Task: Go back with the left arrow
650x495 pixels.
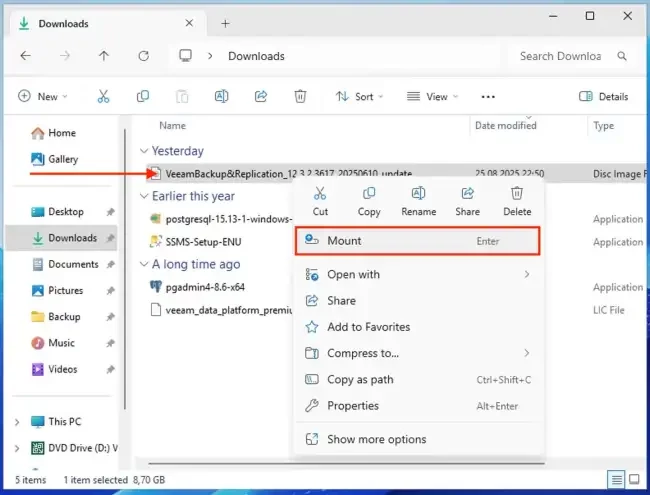Action: pyautogui.click(x=26, y=56)
